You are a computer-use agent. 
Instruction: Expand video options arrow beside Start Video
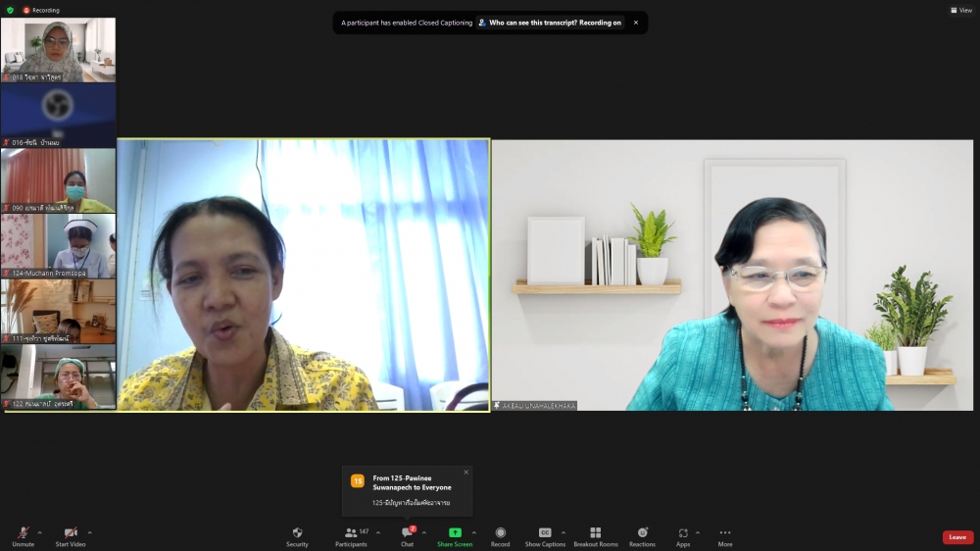(x=90, y=532)
